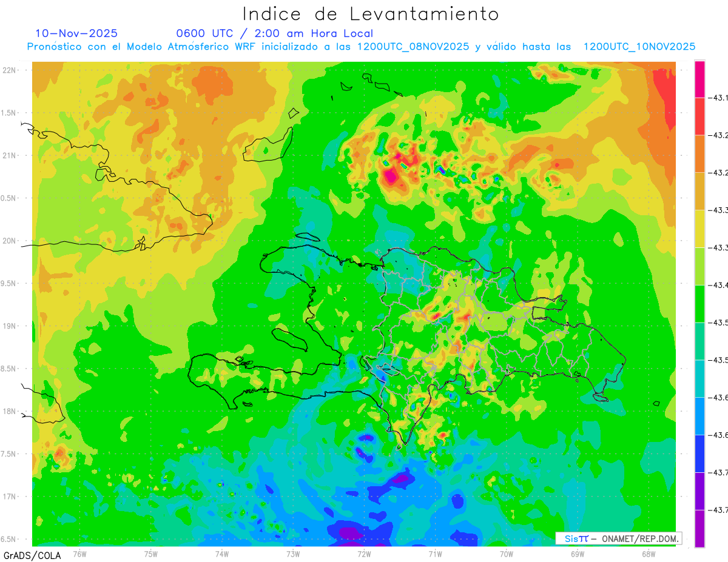Click the '9.5N' latitude label
This screenshot has height=562, width=728.
(x=9, y=283)
